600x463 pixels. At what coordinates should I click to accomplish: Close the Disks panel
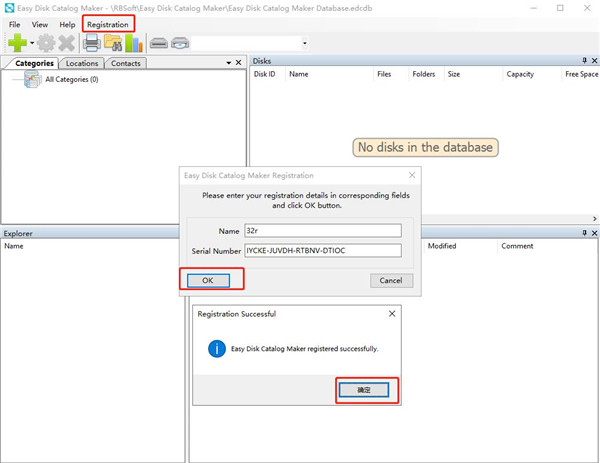[594, 60]
